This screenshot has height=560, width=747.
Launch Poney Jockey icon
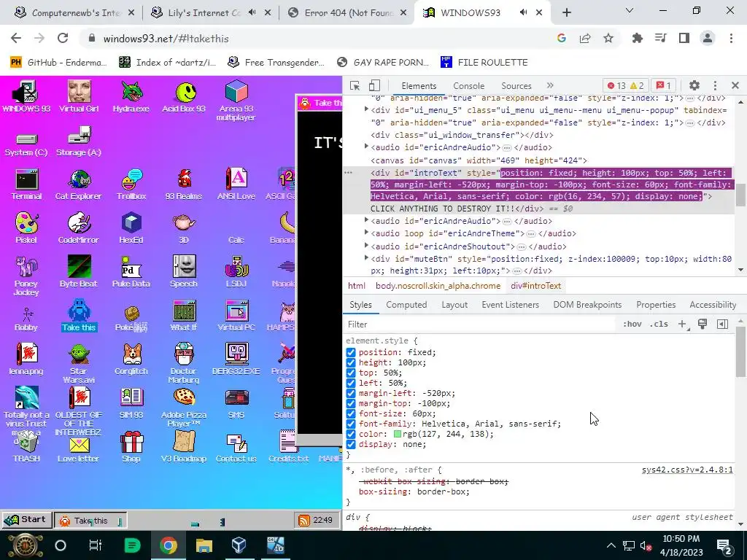pos(27,276)
